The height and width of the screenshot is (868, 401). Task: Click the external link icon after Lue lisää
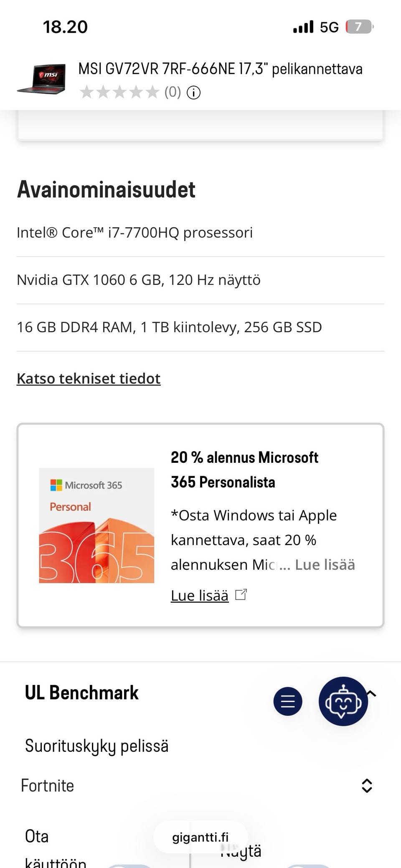241,595
